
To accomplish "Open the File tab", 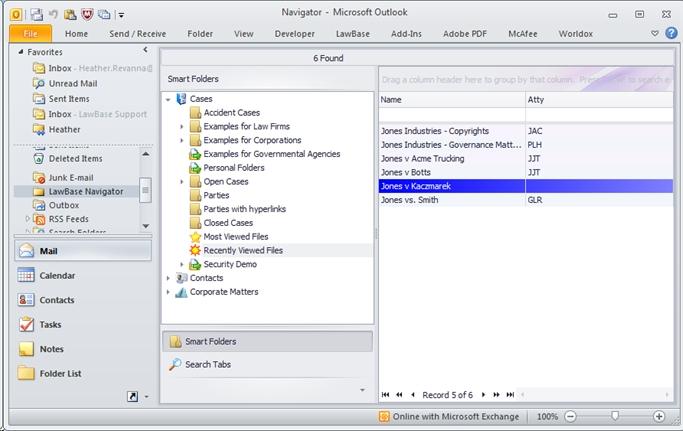I will [30, 34].
